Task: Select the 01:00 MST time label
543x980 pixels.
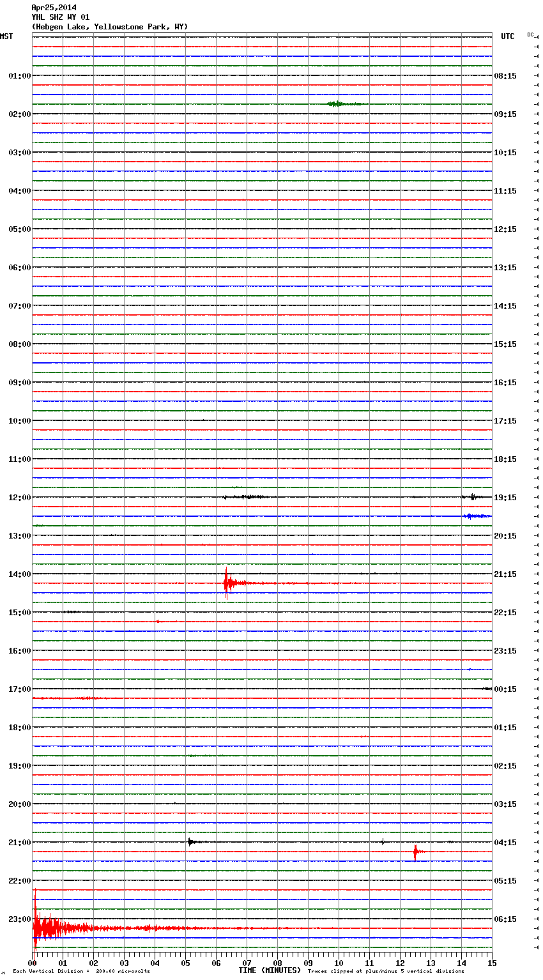Action: pos(19,76)
